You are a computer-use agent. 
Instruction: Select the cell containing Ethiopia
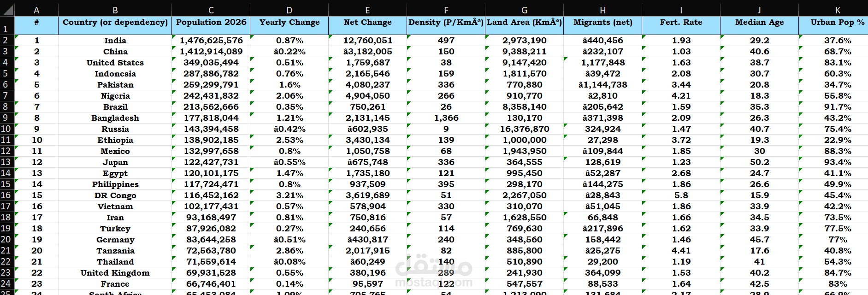[115, 140]
